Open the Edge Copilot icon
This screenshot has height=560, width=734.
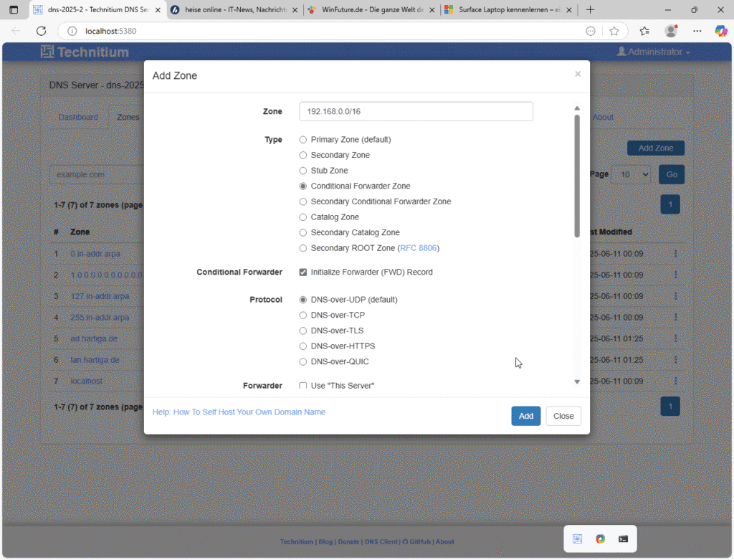pyautogui.click(x=721, y=31)
